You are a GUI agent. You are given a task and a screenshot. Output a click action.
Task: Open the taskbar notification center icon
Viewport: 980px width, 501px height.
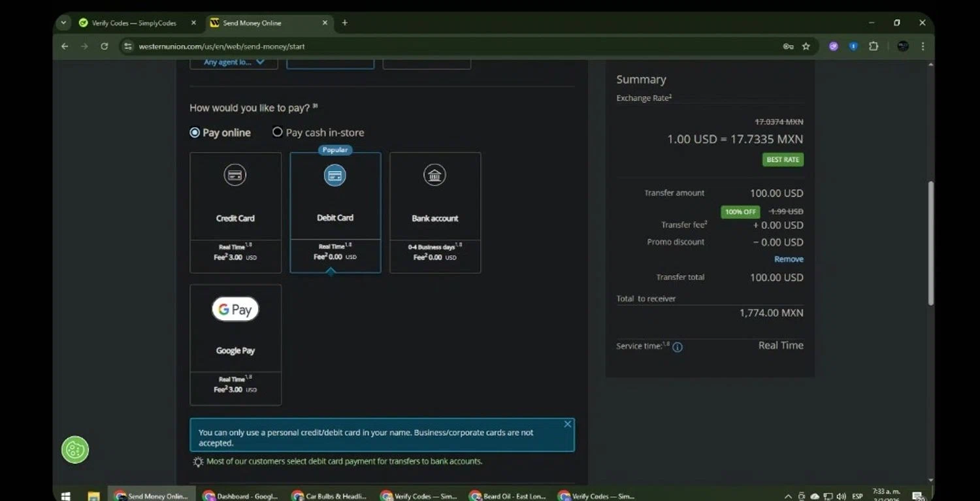pyautogui.click(x=917, y=496)
